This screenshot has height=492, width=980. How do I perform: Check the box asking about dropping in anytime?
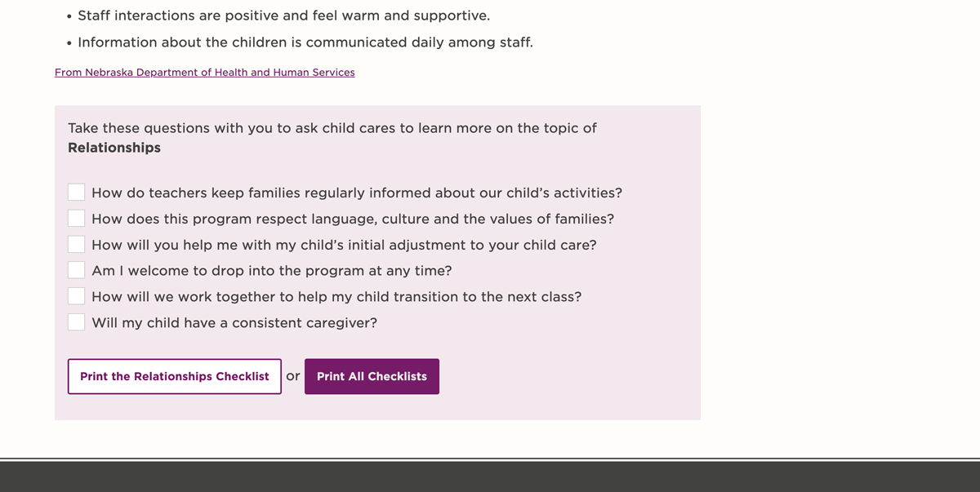(x=76, y=269)
